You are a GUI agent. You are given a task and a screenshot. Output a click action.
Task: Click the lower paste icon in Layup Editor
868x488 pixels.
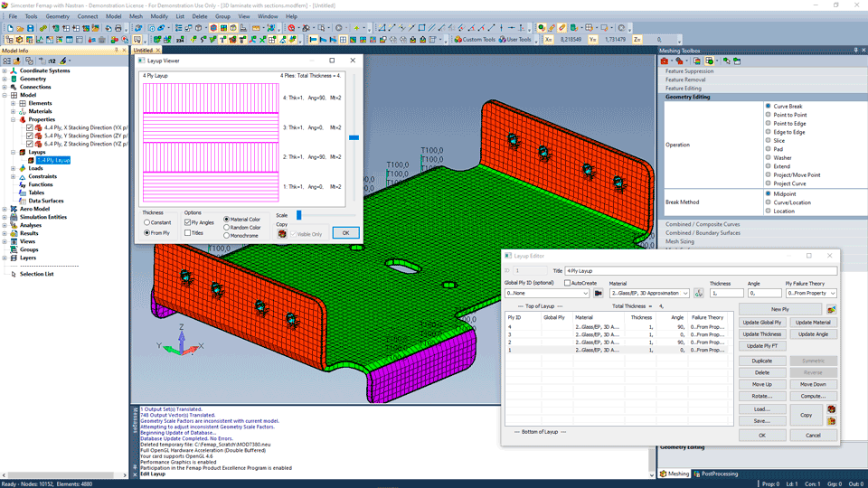click(832, 421)
